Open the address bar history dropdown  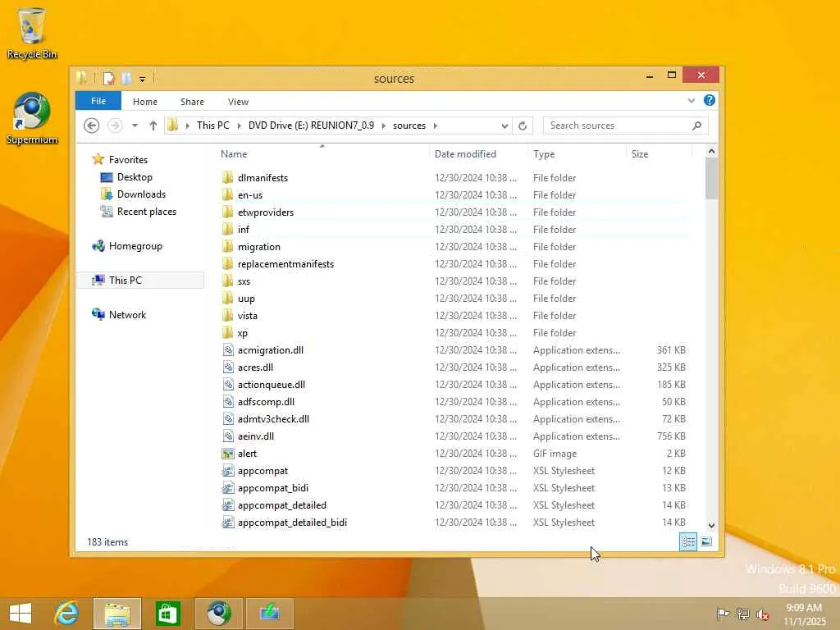tap(504, 126)
